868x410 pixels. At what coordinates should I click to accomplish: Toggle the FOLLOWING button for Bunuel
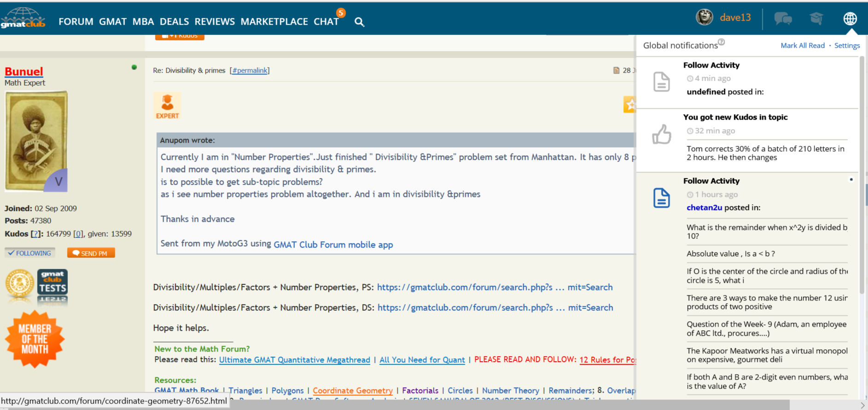pos(30,253)
